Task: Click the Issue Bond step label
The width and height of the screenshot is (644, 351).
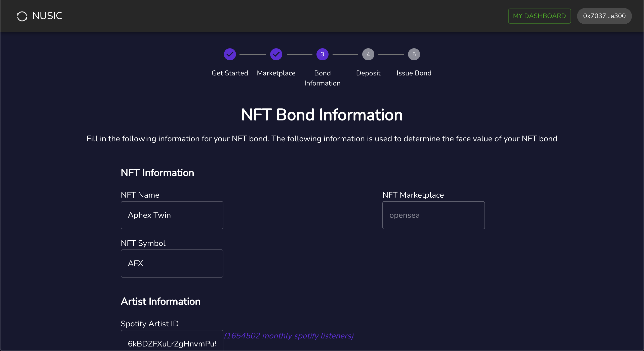Action: (414, 73)
